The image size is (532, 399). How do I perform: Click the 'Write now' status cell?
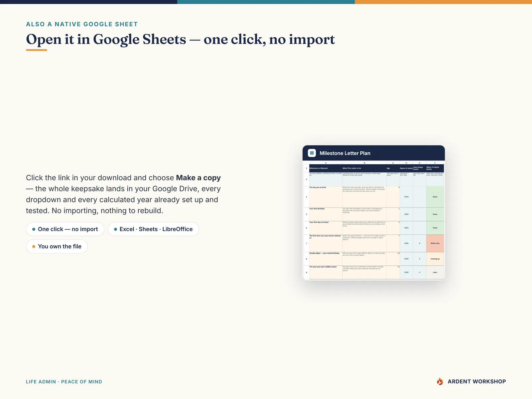[x=435, y=243]
